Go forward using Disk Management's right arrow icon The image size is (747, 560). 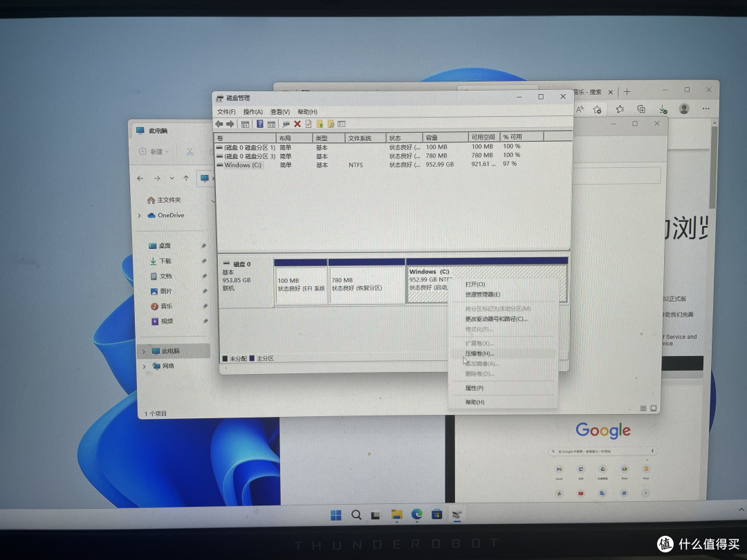230,124
